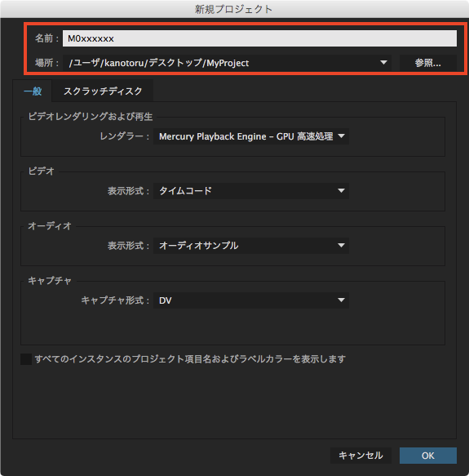The width and height of the screenshot is (469, 476).
Task: Open the ビデオ 表示形式 タイムコード dropdown
Action: click(251, 191)
